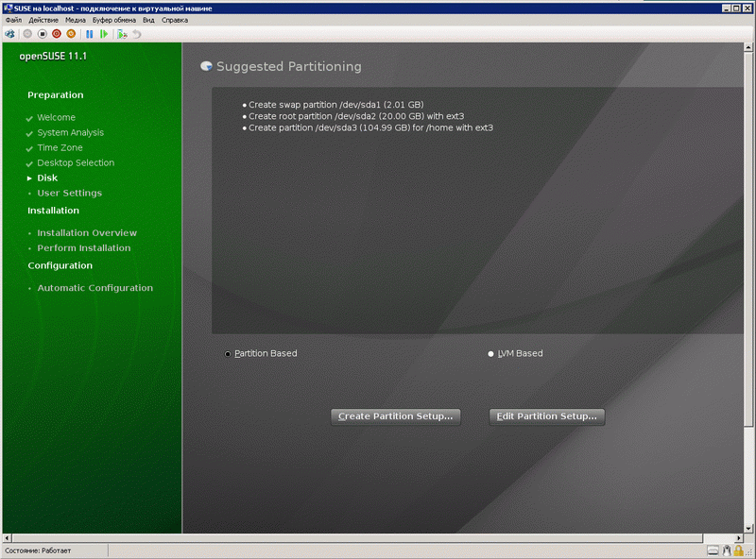The image size is (756, 559).
Task: Maximize the VM connection window
Action: pos(736,8)
